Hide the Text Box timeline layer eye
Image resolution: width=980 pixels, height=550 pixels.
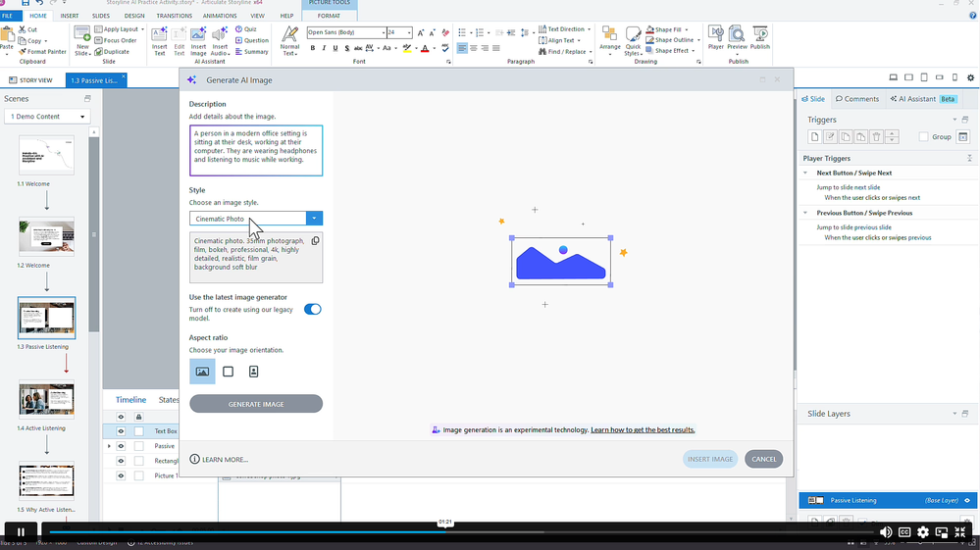point(122,431)
